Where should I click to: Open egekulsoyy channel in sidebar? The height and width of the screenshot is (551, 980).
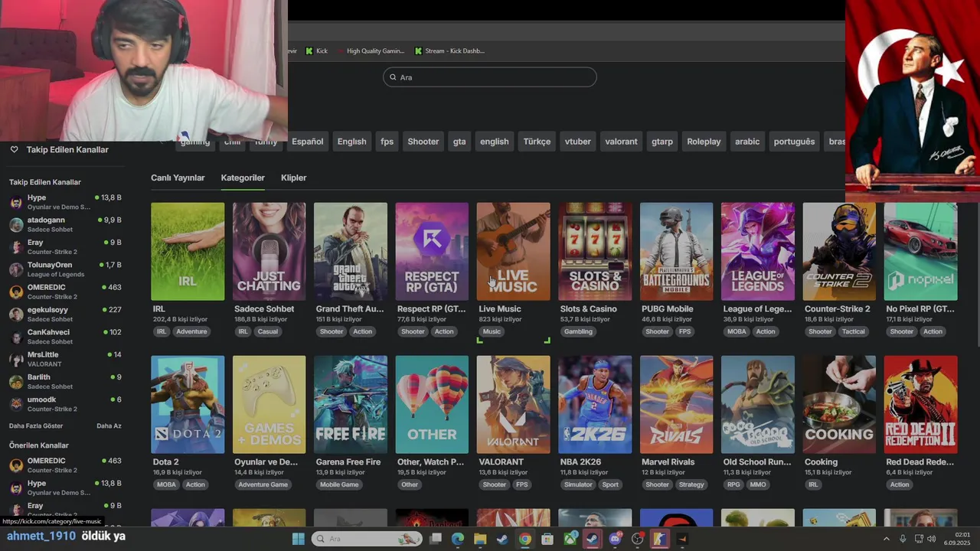click(65, 314)
